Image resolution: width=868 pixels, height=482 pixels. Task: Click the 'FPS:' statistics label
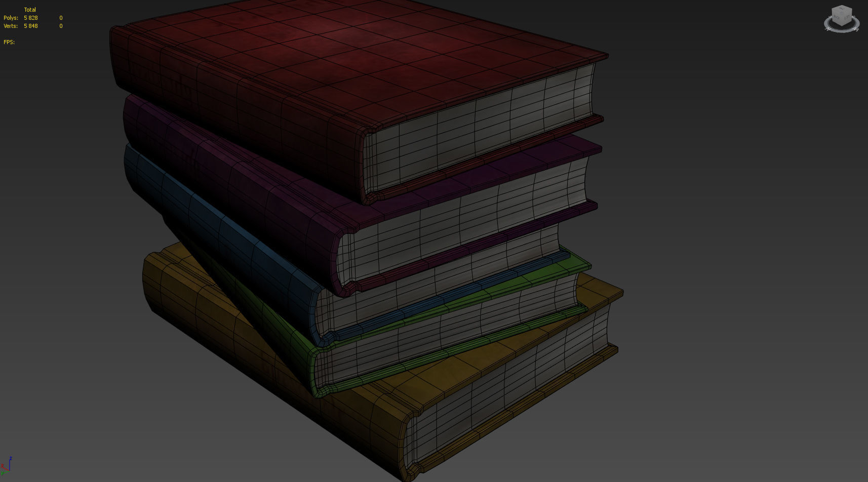pyautogui.click(x=9, y=42)
